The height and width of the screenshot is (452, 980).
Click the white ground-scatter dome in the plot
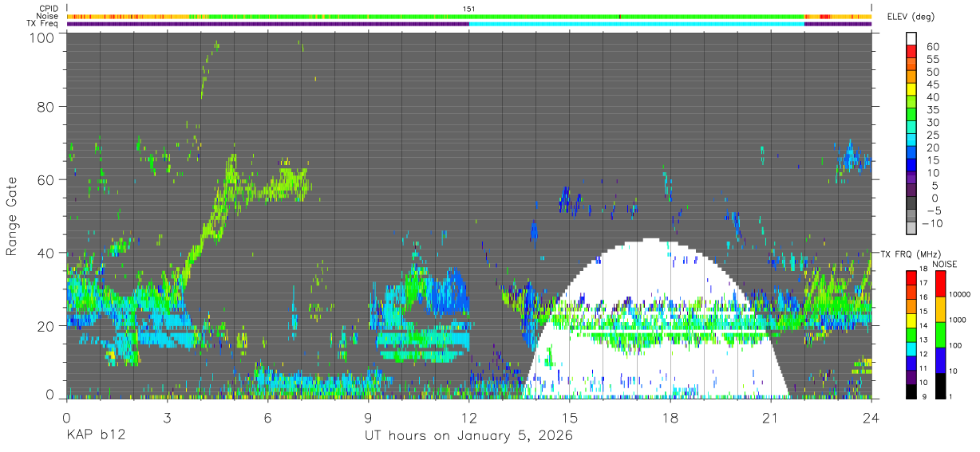click(x=656, y=319)
